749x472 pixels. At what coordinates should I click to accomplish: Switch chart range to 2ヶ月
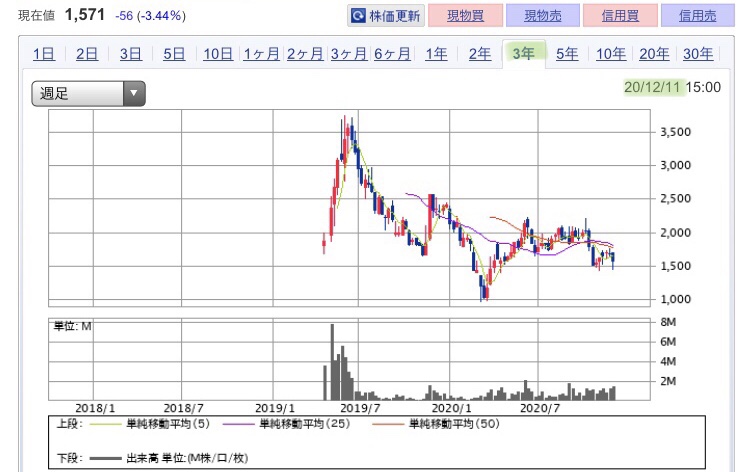(305, 54)
